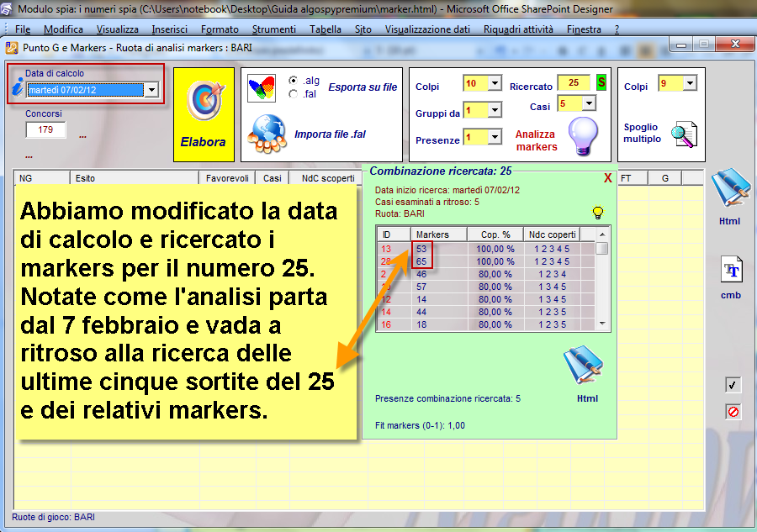This screenshot has width=757, height=532.
Task: Select the marker row with value 44
Action: (486, 312)
